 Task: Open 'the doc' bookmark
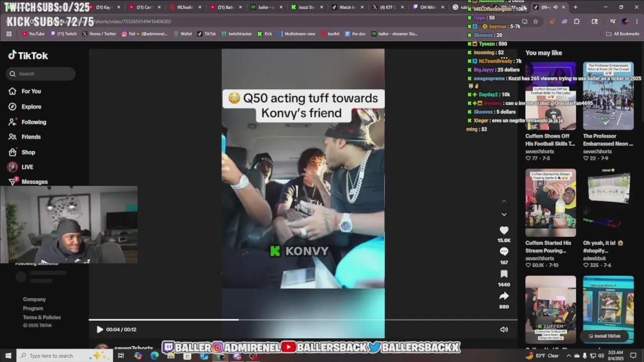coord(355,34)
